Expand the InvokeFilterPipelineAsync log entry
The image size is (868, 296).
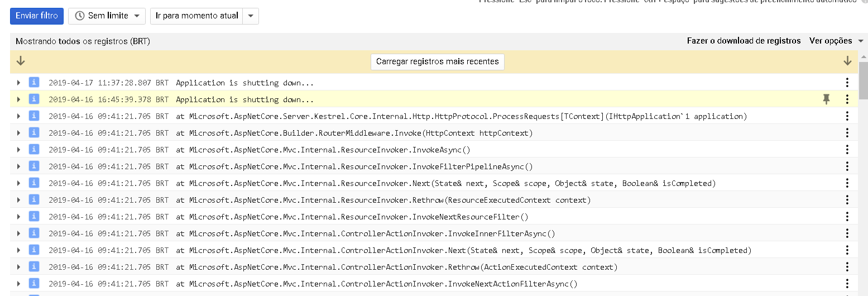click(18, 166)
